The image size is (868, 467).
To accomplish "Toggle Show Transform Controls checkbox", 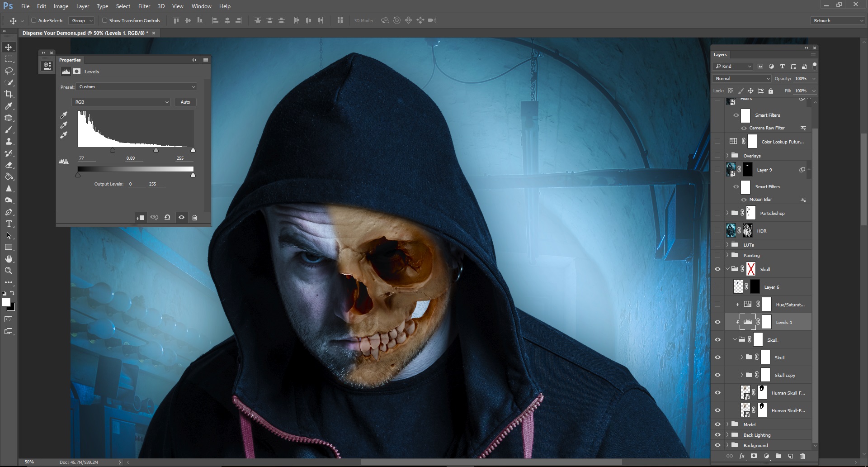I will (104, 20).
